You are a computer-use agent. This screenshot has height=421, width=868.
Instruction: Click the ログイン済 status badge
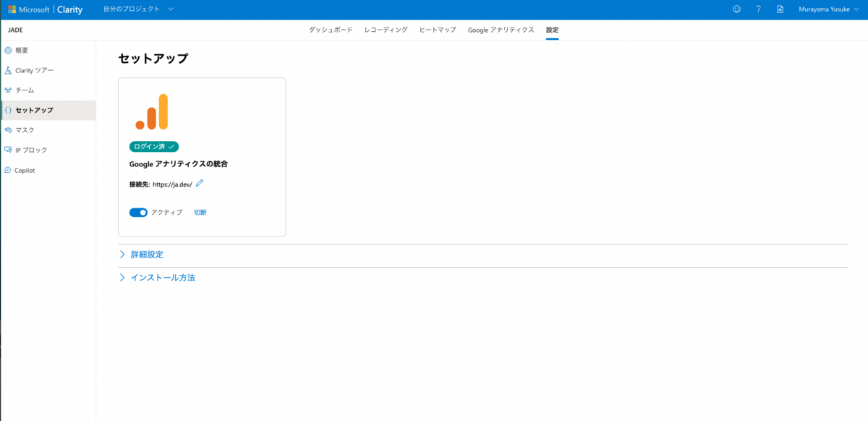(x=154, y=146)
